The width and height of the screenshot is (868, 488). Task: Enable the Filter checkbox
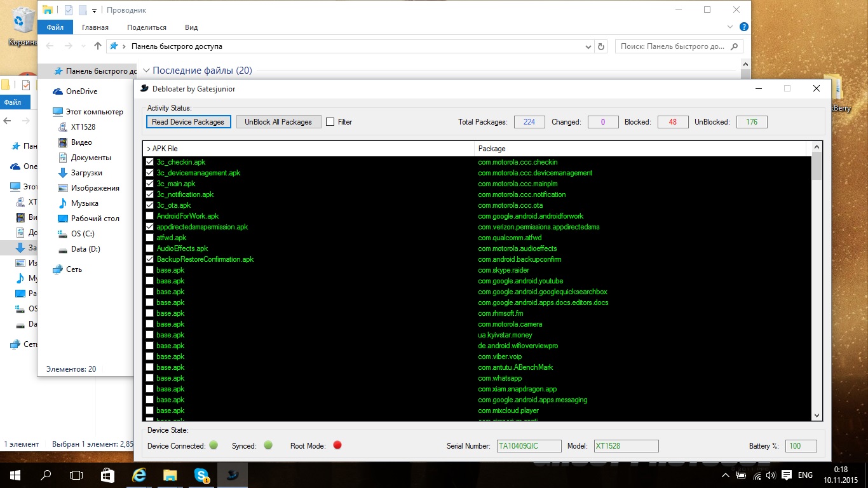coord(330,122)
